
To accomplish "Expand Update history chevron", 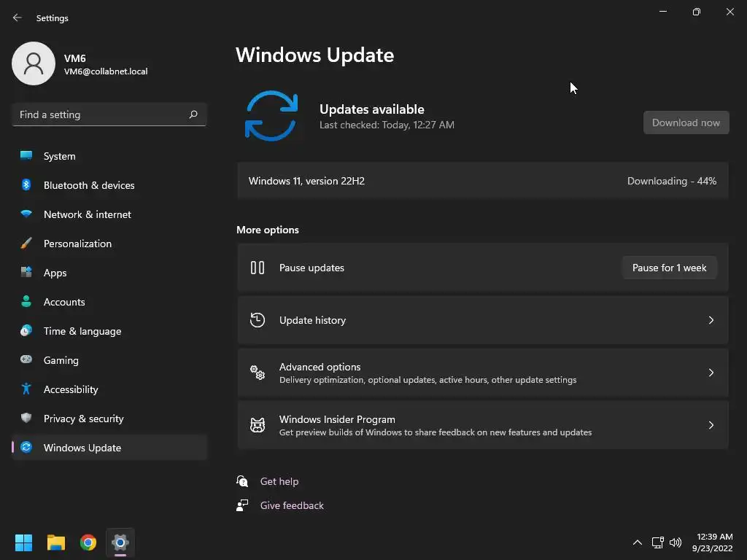I will click(x=711, y=320).
